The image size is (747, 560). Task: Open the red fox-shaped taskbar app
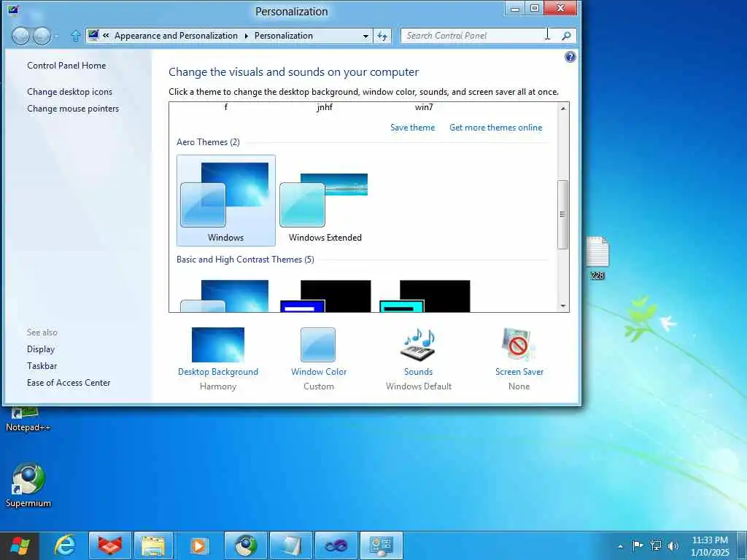coord(110,545)
